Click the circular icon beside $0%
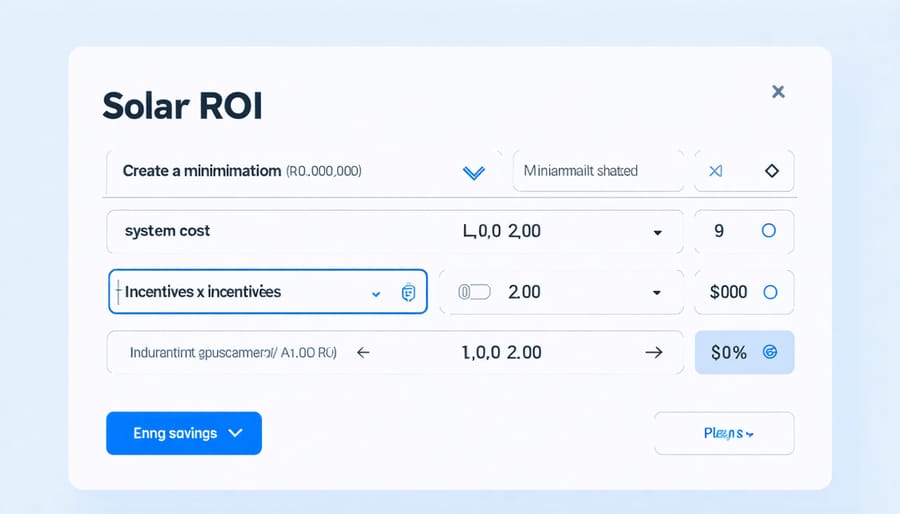Image resolution: width=900 pixels, height=514 pixels. pos(770,352)
